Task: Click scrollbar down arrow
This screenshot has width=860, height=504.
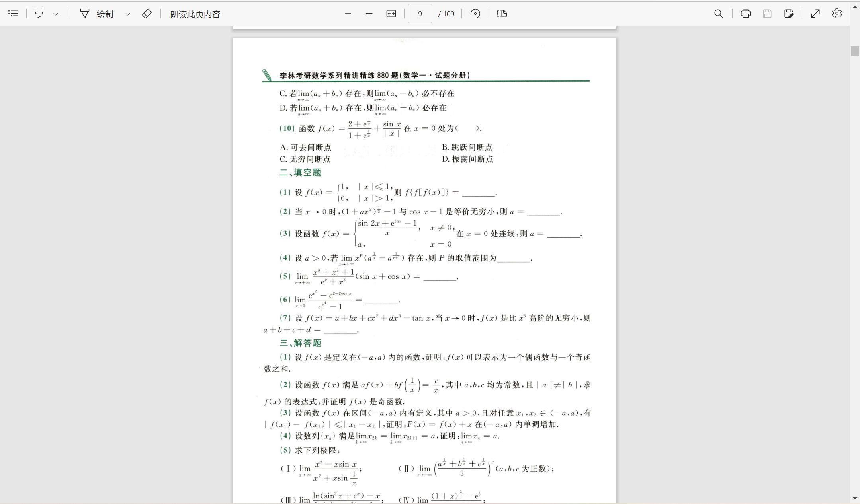Action: click(x=855, y=498)
